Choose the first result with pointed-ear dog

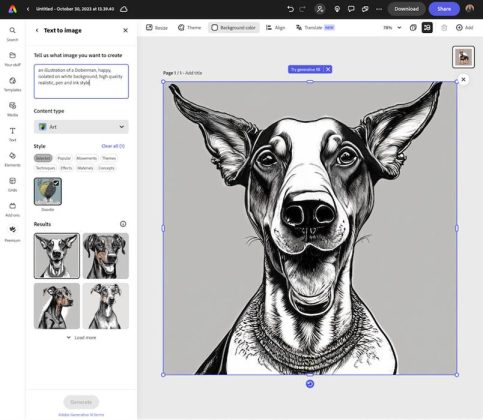(57, 256)
